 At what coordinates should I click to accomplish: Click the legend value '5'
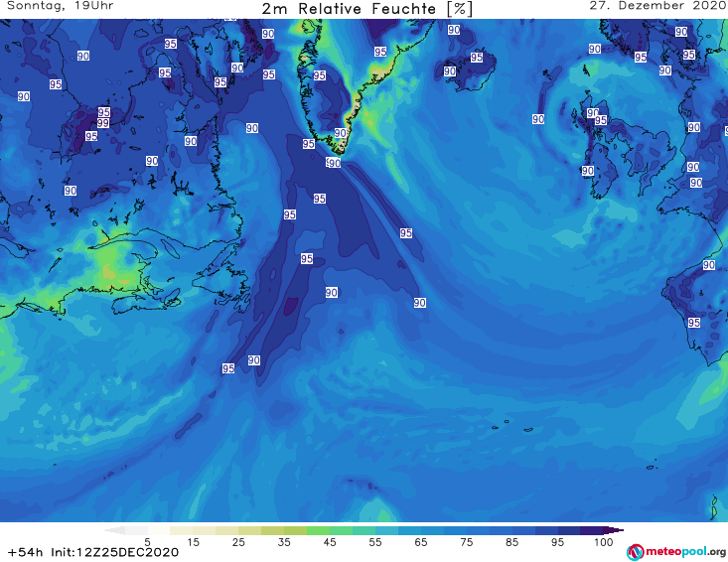tap(147, 542)
